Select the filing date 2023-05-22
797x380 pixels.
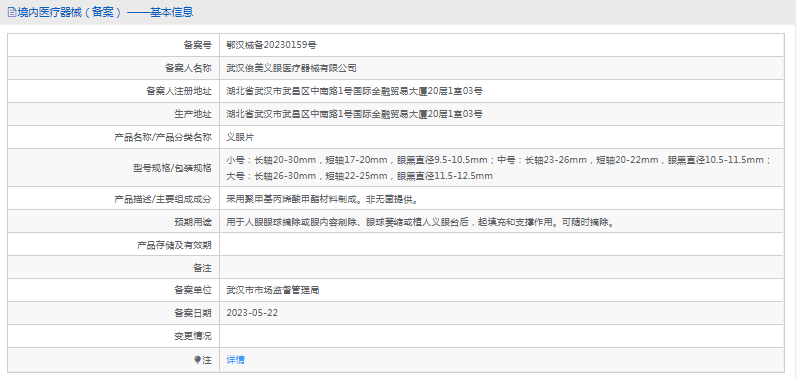pyautogui.click(x=252, y=313)
